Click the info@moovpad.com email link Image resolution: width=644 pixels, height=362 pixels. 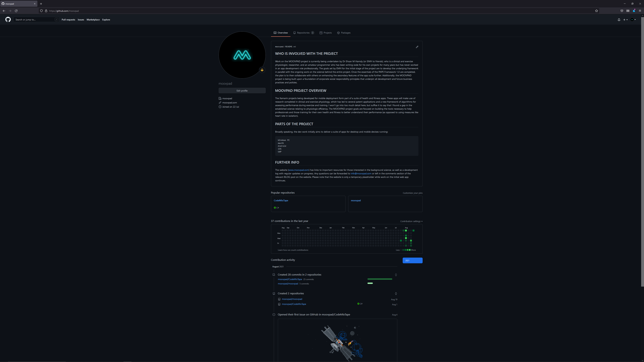(x=361, y=174)
